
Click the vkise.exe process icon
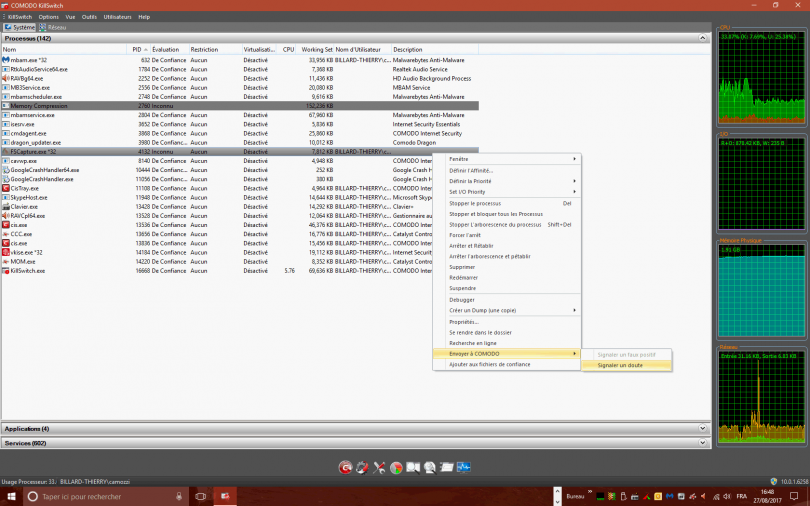tap(6, 252)
